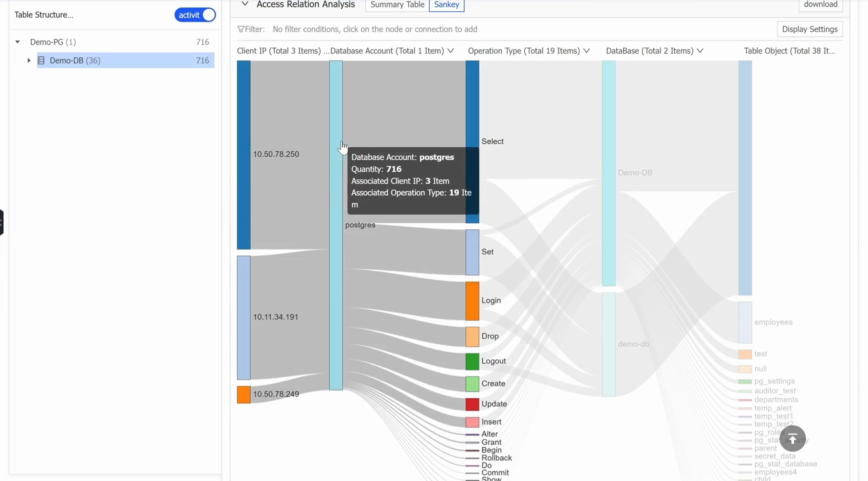Click the secret_data table object label
This screenshot has width=868, height=481.
click(x=775, y=456)
